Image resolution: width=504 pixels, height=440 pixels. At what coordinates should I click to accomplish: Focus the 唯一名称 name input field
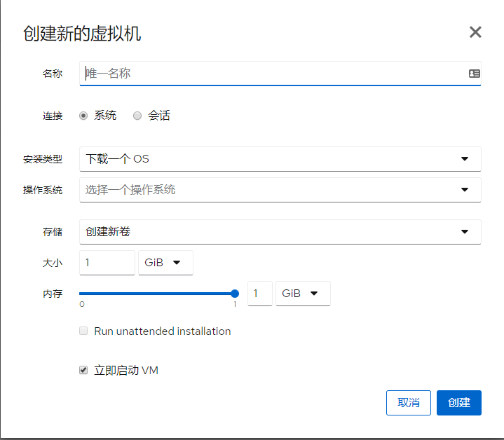click(x=273, y=73)
